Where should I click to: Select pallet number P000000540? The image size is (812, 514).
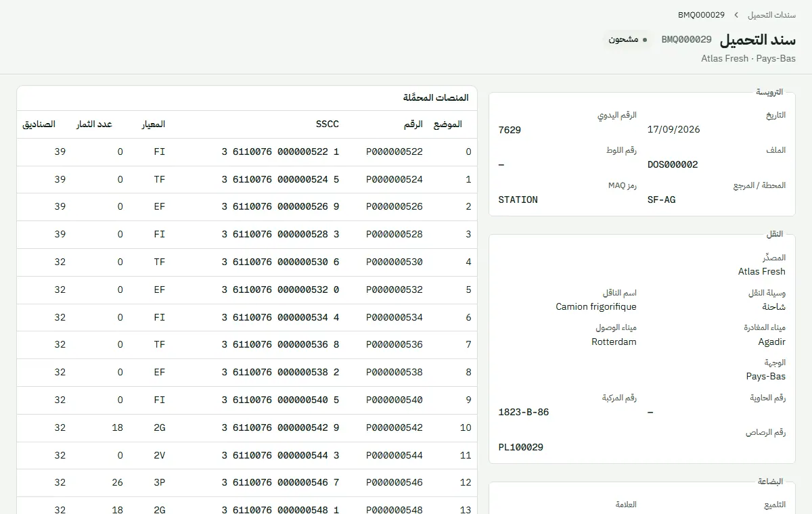394,400
